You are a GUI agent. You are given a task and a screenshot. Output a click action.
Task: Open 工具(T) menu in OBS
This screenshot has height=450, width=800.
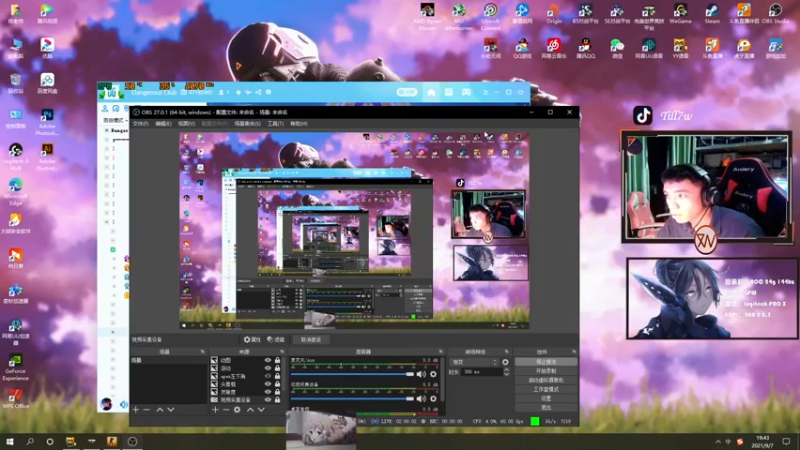(x=276, y=123)
